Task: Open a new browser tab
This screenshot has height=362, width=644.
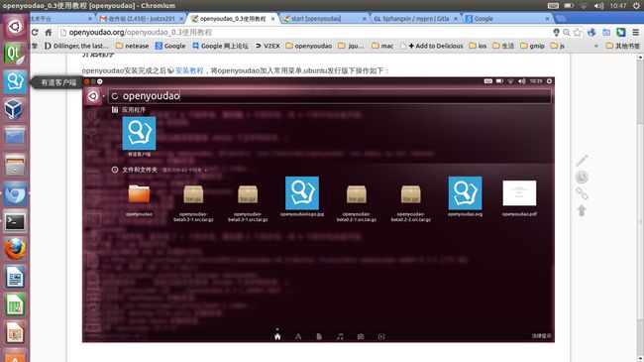Action: coord(560,19)
